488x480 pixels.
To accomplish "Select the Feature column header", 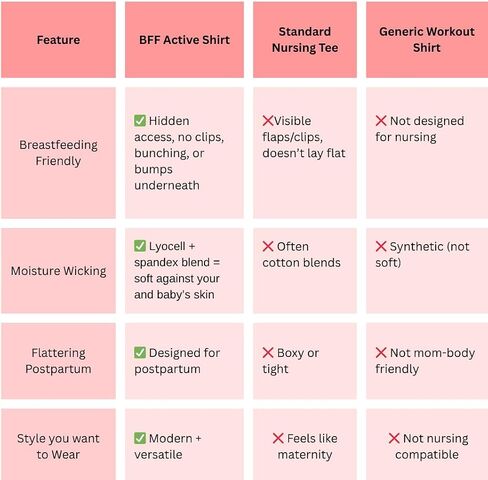I will coord(58,40).
